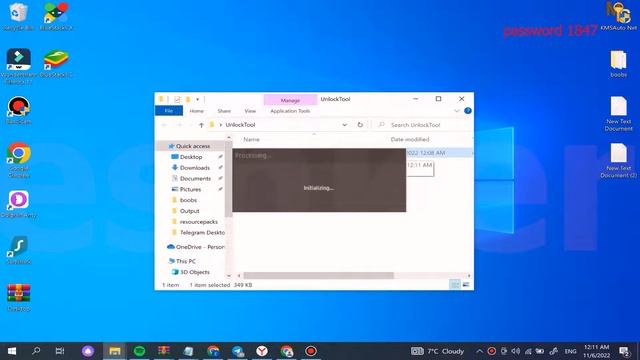Click the UnlockTool address bar path

click(240, 125)
